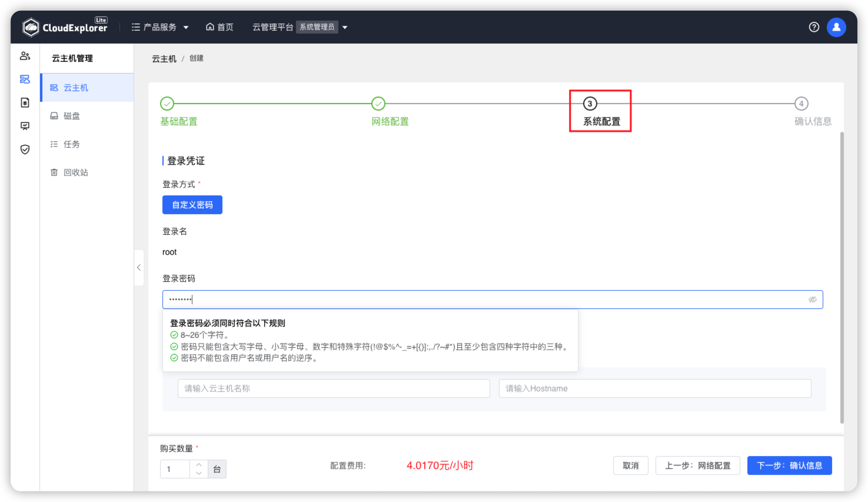Click the 密码不能包含用户名 rule text

(x=249, y=358)
